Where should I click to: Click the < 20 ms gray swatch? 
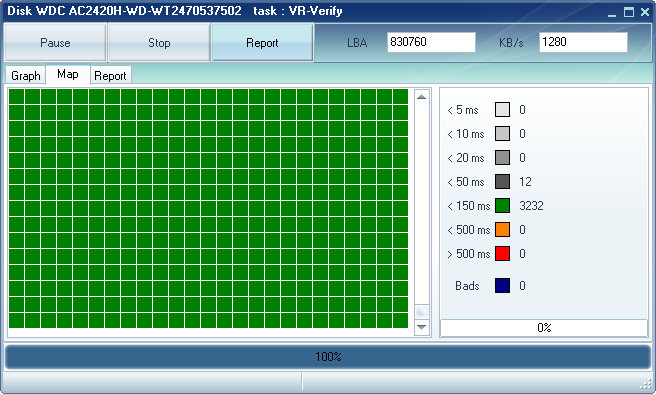[x=502, y=158]
